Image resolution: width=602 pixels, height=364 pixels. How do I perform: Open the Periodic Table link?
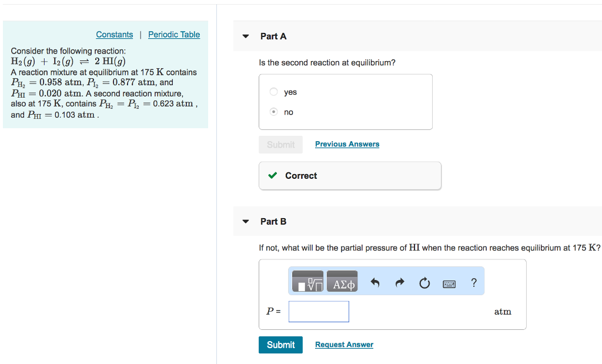pos(174,35)
